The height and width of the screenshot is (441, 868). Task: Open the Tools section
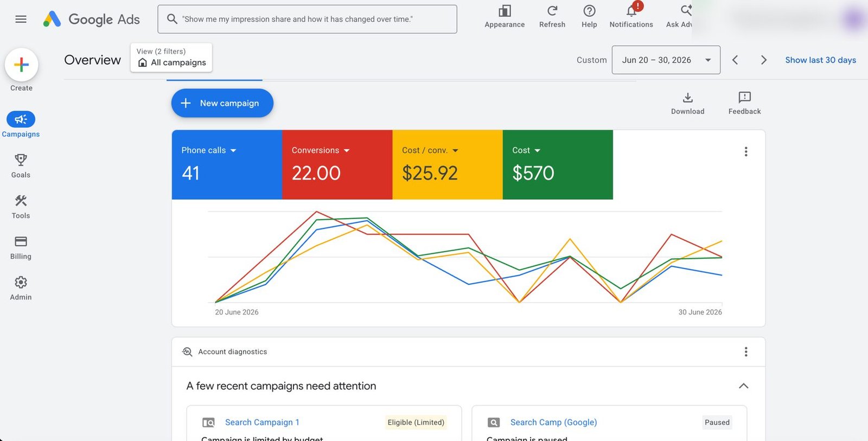pos(21,207)
